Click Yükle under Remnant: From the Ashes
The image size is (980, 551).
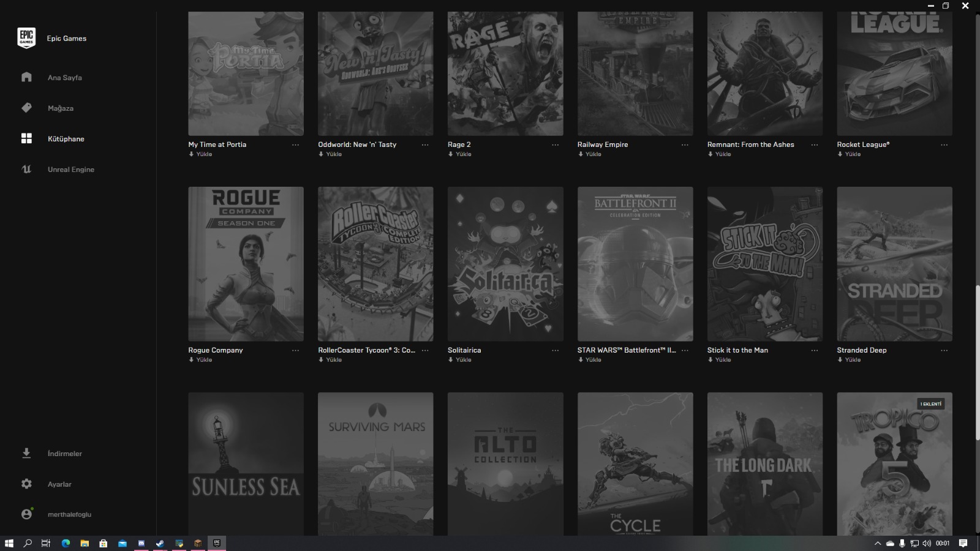point(723,154)
